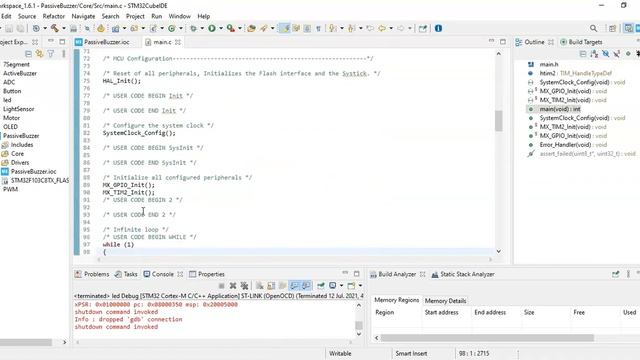Switch to the Static Stack Analyzer tab
The height and width of the screenshot is (360, 640).
(x=463, y=274)
